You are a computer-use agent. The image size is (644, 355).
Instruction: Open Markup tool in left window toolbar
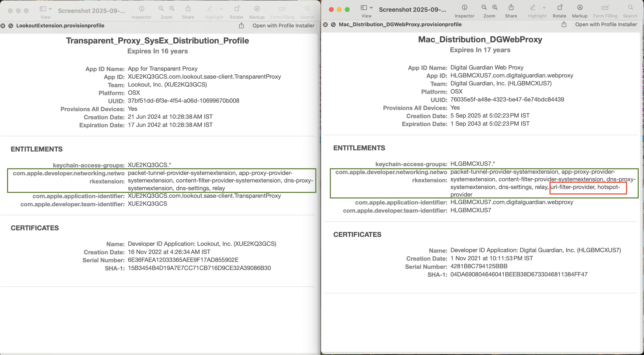point(257,9)
